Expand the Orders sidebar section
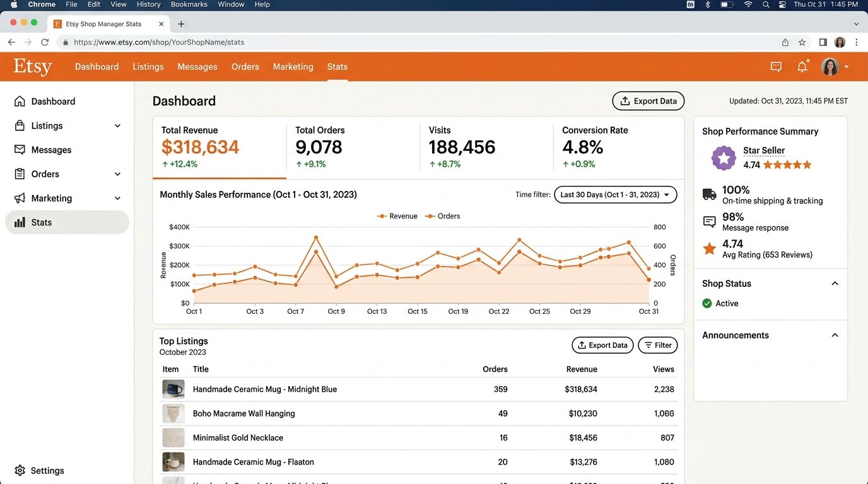868x484 pixels. [117, 174]
